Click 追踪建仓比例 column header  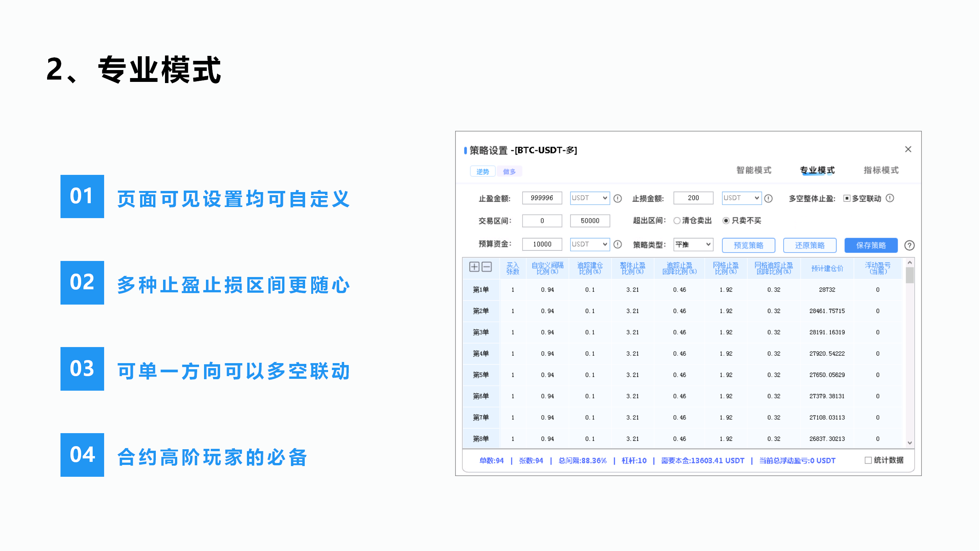click(590, 268)
